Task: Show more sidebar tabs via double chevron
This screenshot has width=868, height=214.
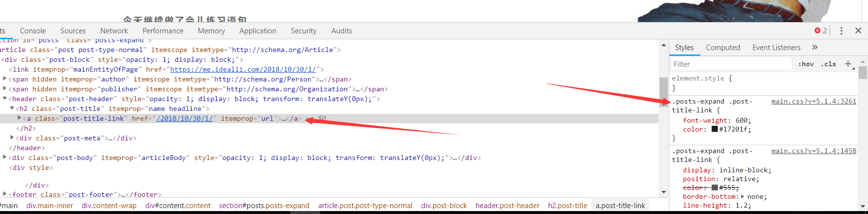Action: tap(815, 47)
